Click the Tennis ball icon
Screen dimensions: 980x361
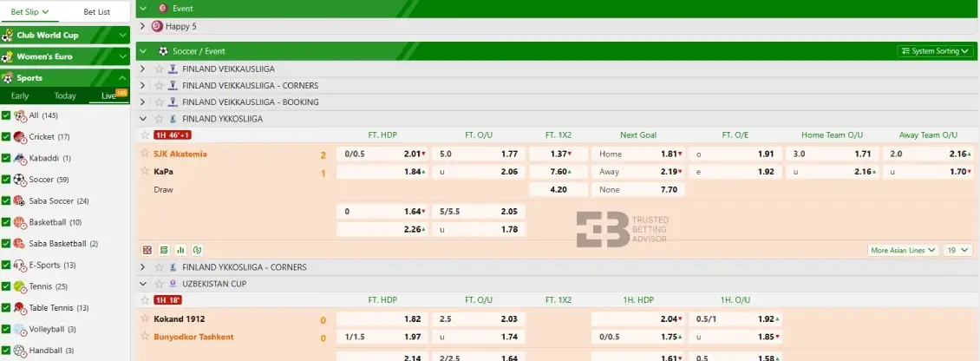pyautogui.click(x=20, y=286)
